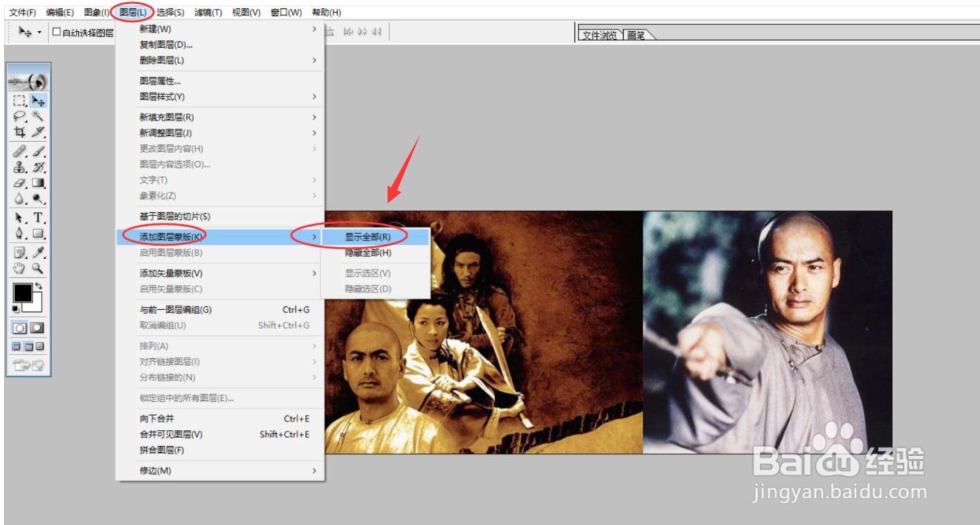Select the Crop tool
980x525 pixels.
click(x=19, y=132)
